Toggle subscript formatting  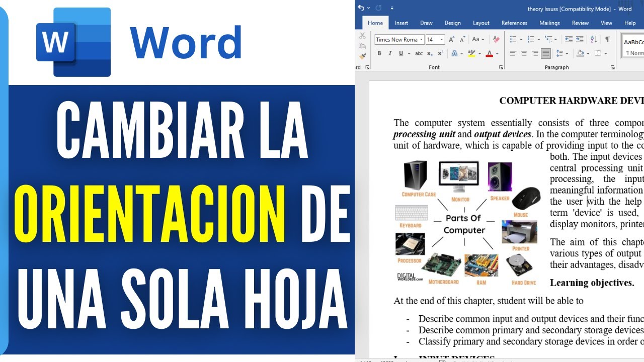[430, 53]
